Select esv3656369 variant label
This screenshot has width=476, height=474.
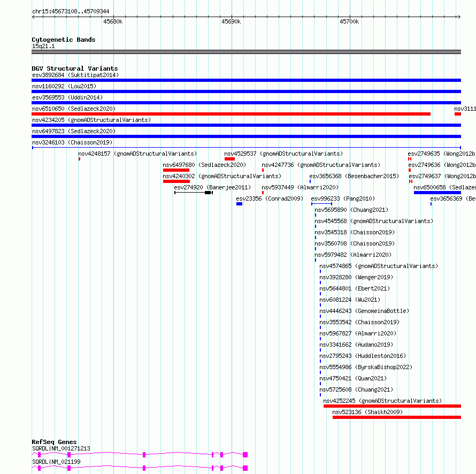(x=453, y=198)
